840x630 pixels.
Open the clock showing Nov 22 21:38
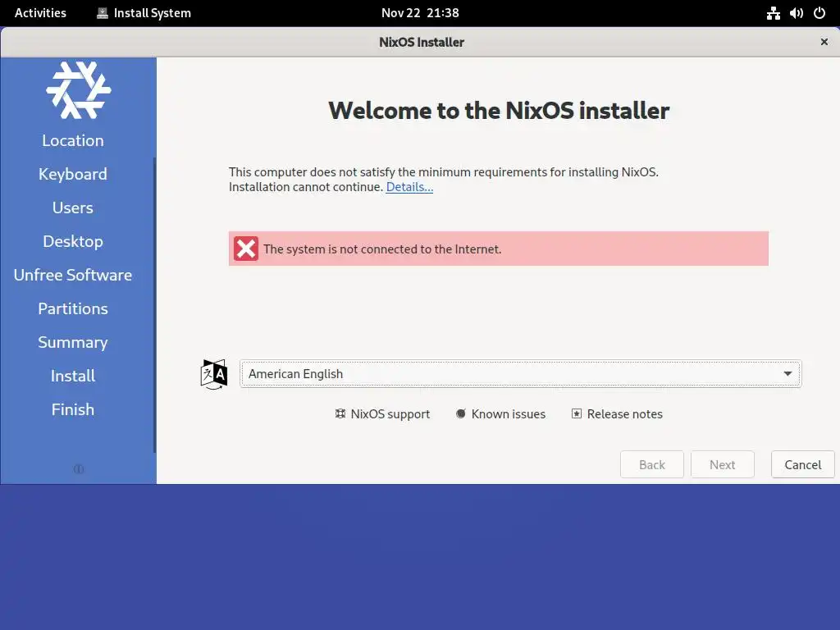pos(420,13)
